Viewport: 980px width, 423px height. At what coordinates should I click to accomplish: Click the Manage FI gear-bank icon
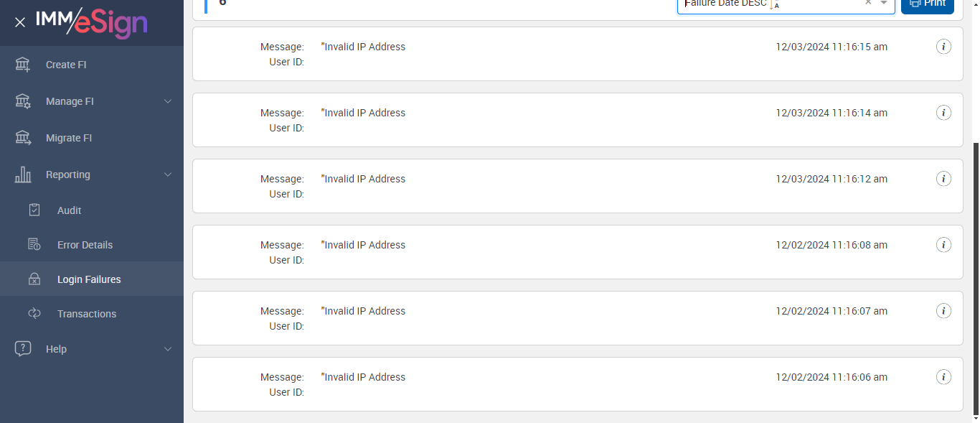[23, 101]
